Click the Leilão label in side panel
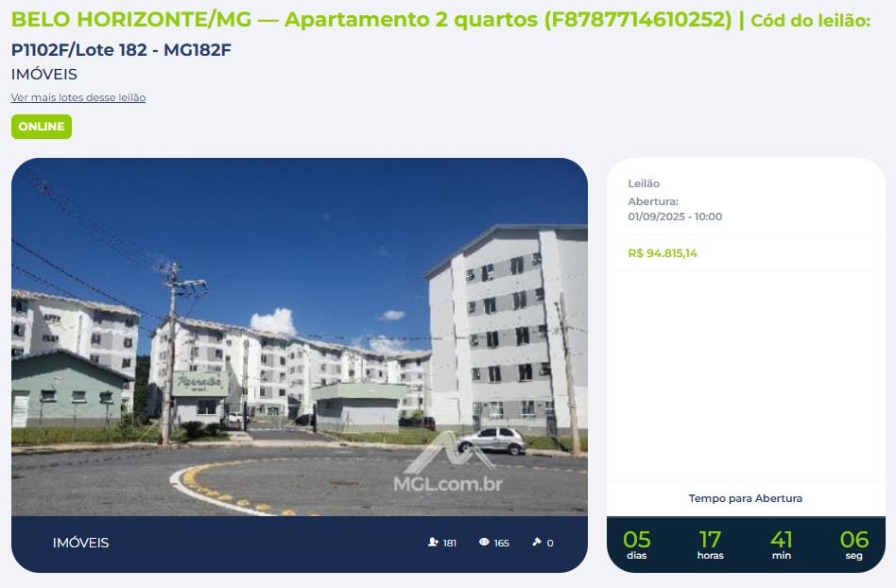This screenshot has width=896, height=588. coord(644,183)
